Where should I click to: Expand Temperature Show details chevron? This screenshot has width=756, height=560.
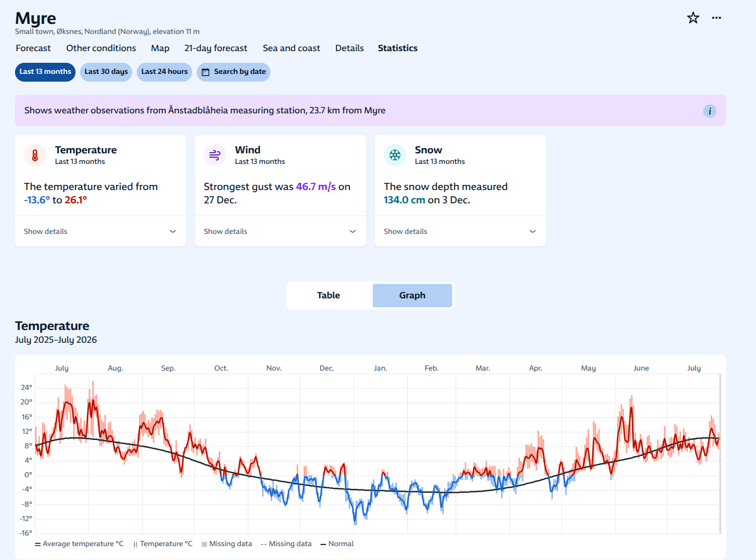pos(173,232)
